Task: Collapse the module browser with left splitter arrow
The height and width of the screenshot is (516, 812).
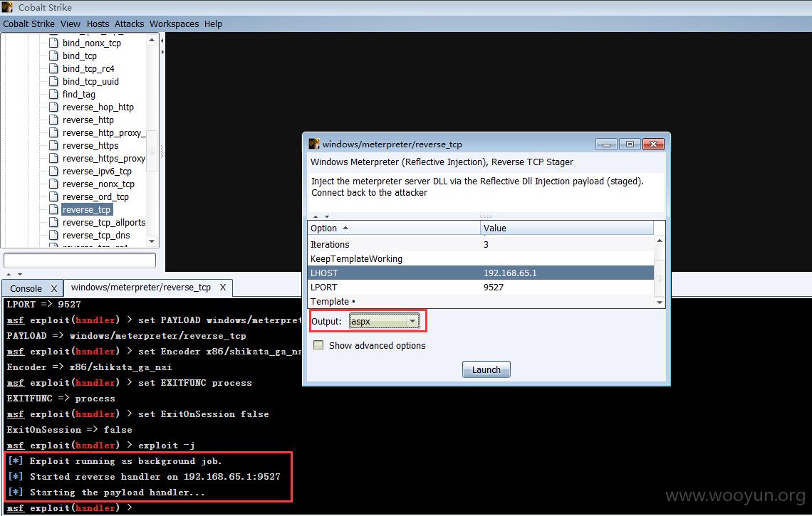Action: tap(162, 41)
